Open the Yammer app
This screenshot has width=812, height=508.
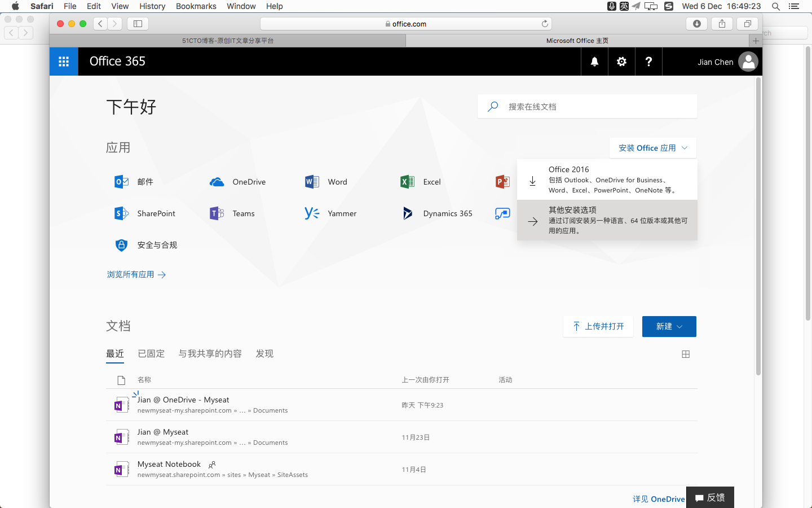pos(330,213)
